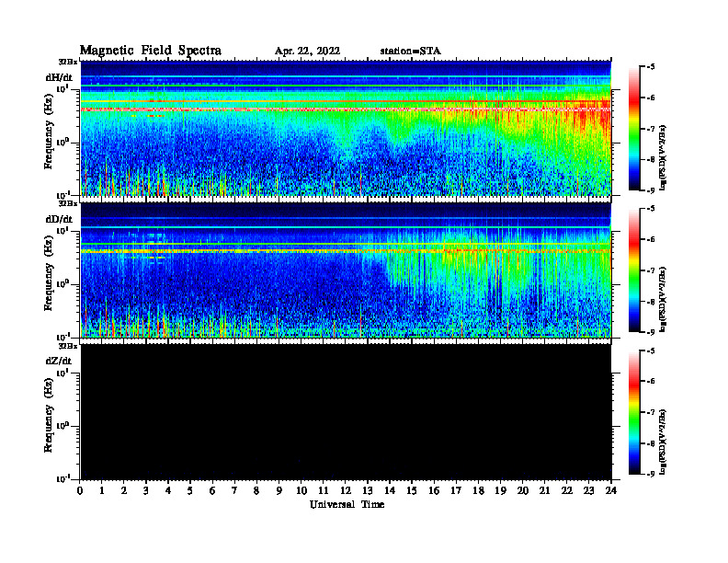This screenshot has height=563, width=728.
Task: Click hour 22 on the time axis
Action: pos(567,490)
